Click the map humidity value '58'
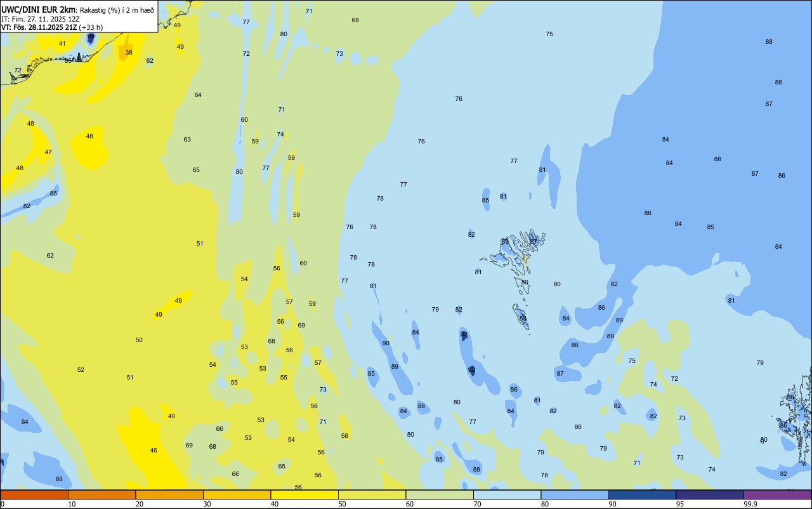The height and width of the screenshot is (509, 812). (x=344, y=436)
